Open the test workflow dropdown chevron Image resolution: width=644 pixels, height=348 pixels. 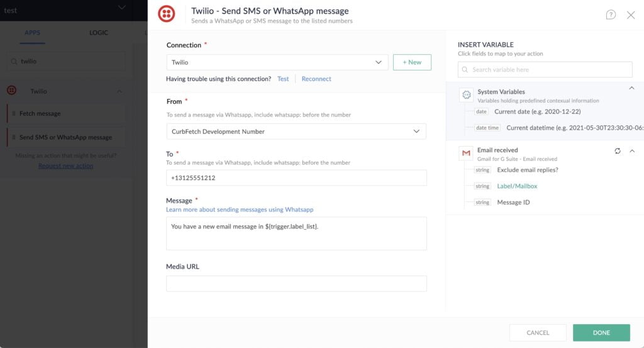(x=121, y=8)
